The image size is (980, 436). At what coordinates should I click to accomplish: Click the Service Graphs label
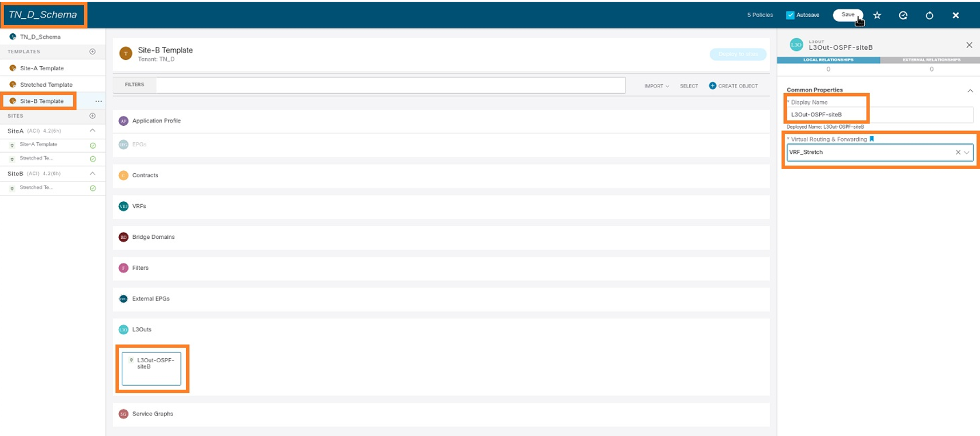(x=153, y=414)
